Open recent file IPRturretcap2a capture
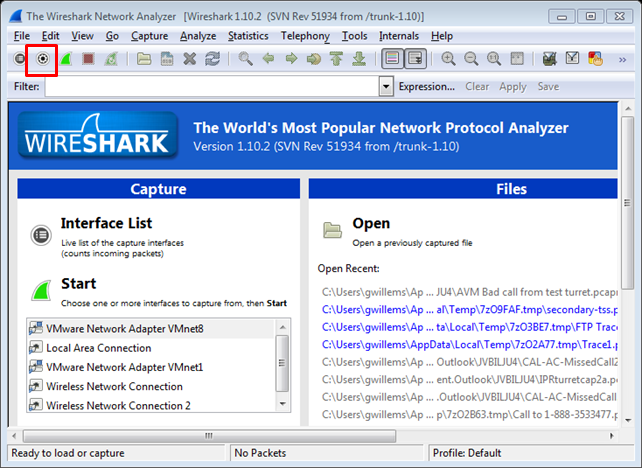Viewport: 642px width, 468px height. tap(470, 380)
